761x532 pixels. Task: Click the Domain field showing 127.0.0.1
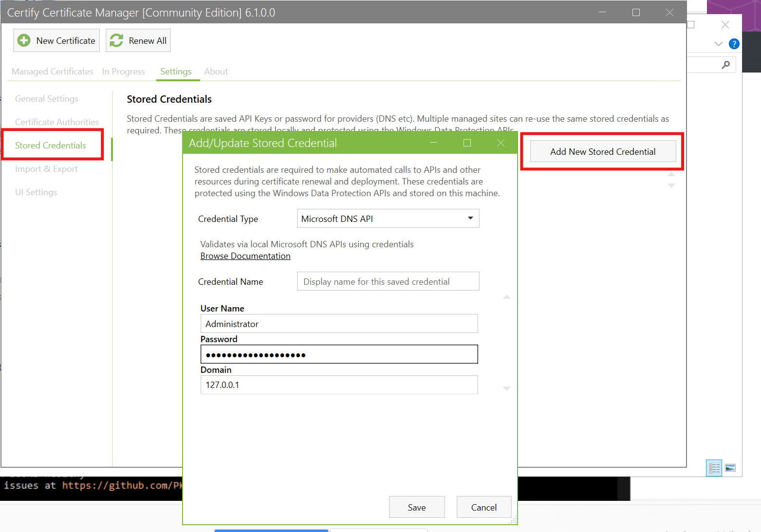pyautogui.click(x=339, y=385)
